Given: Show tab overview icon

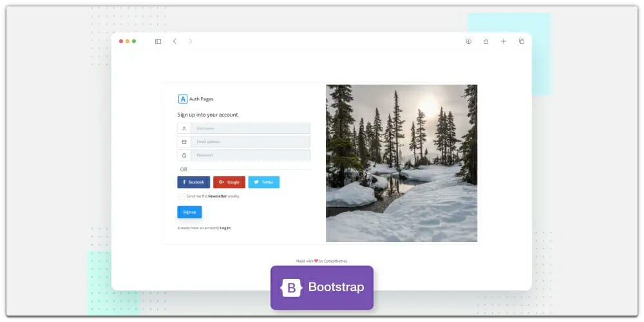Looking at the screenshot, I should pos(521,41).
